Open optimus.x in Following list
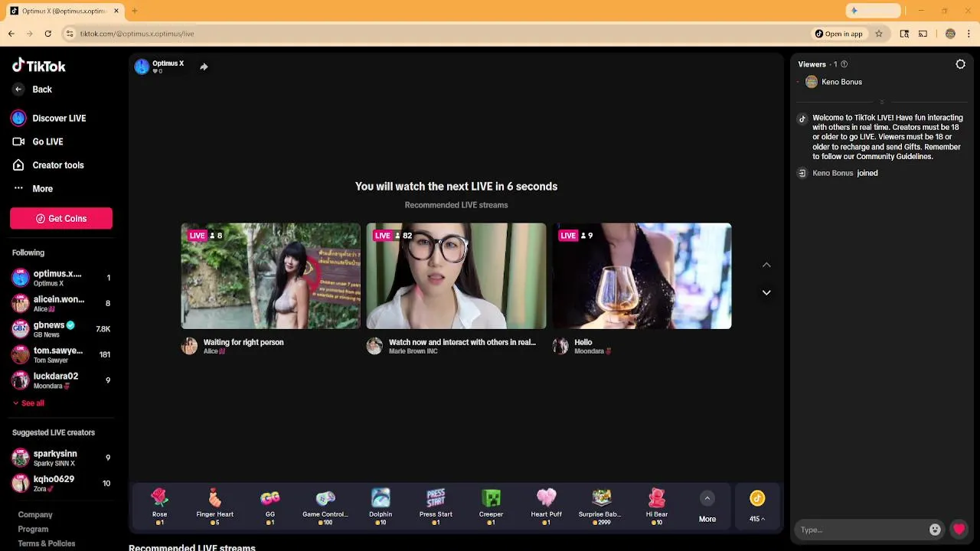Screen dimensions: 980x551 click(61, 278)
